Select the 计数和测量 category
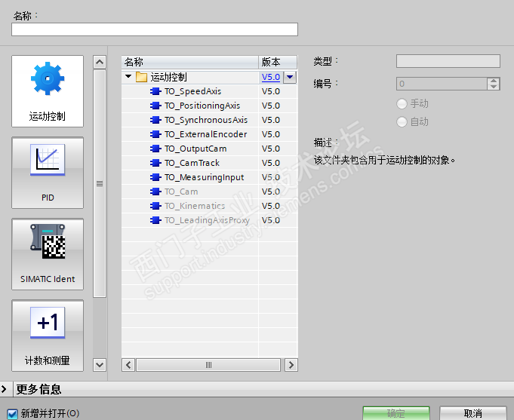This screenshot has width=514, height=420. 48,336
